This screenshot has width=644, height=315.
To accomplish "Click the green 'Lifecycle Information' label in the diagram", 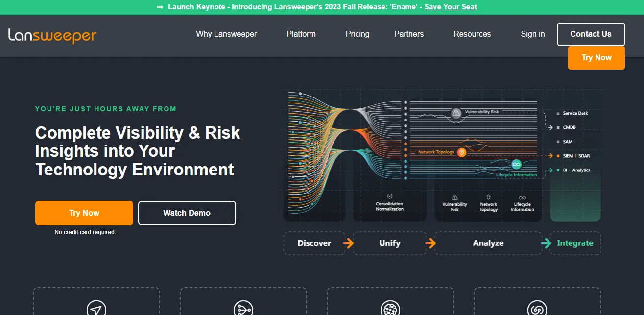I will pos(516,175).
